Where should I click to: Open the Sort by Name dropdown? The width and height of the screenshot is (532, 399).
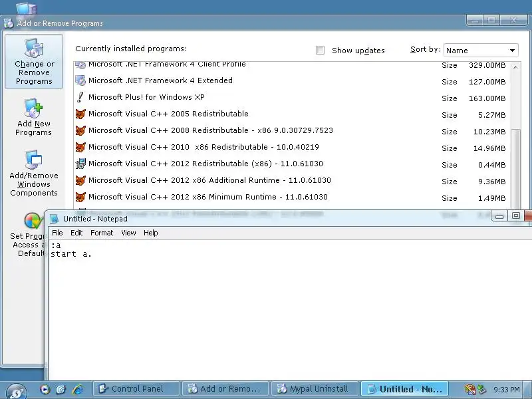pos(481,51)
